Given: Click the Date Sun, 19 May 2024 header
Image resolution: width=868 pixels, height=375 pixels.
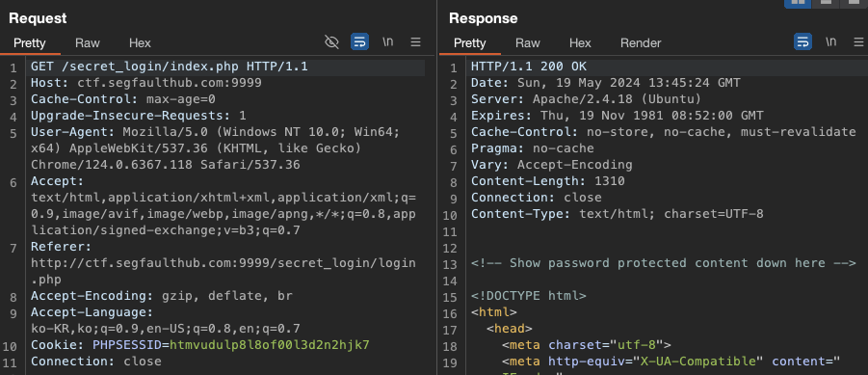Looking at the screenshot, I should tap(606, 83).
